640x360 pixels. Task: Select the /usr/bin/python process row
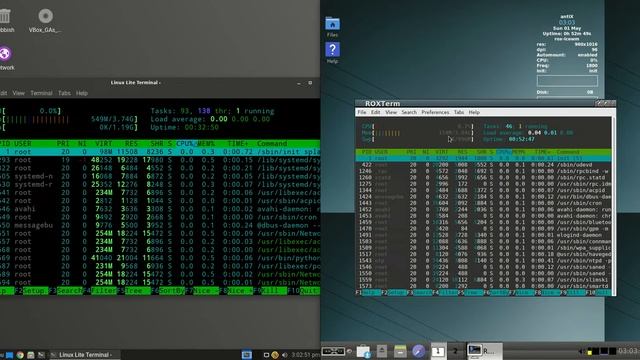point(160,258)
